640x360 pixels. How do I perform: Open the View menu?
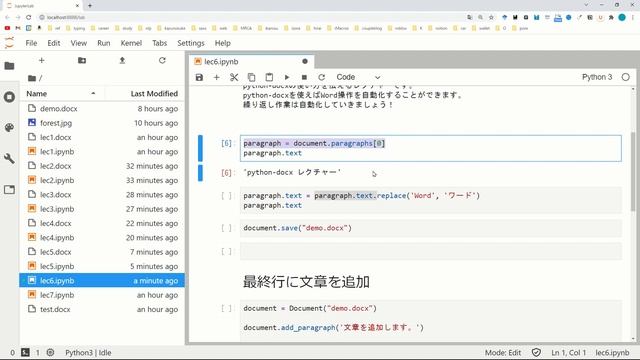point(78,43)
